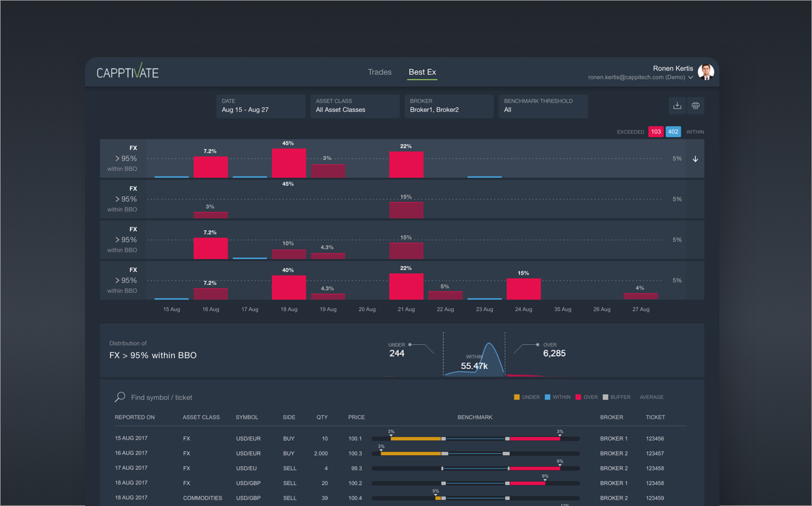Click ticket 123459 in the table
Image resolution: width=812 pixels, height=506 pixels.
point(655,498)
